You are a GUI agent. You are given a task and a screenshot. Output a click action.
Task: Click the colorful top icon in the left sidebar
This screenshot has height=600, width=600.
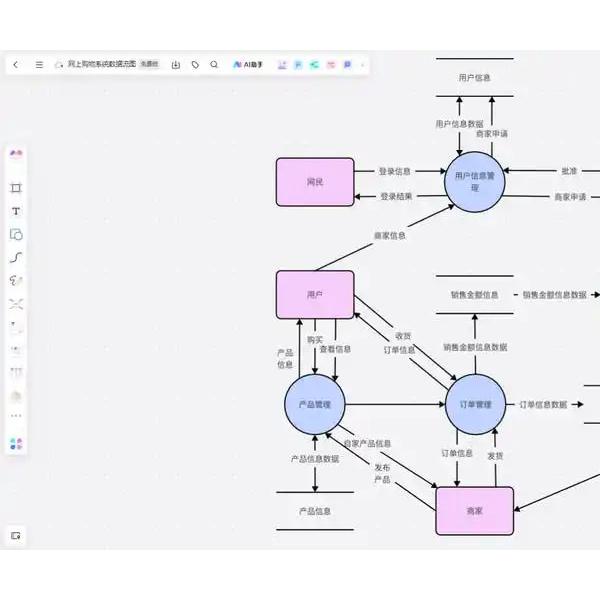[16, 153]
